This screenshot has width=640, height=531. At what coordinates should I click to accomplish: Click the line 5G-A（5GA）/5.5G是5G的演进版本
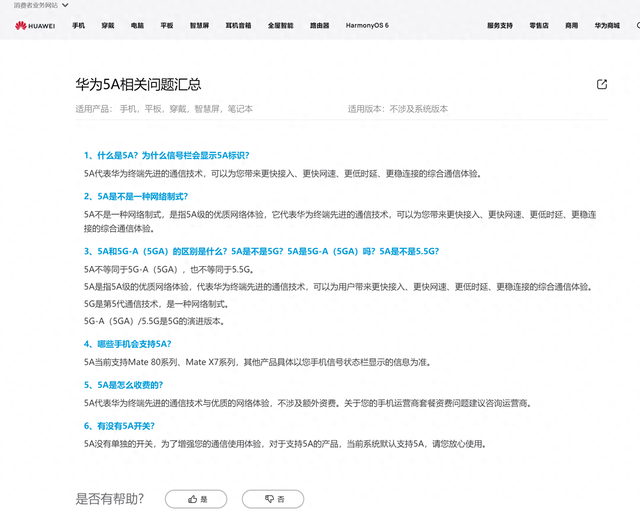(154, 321)
